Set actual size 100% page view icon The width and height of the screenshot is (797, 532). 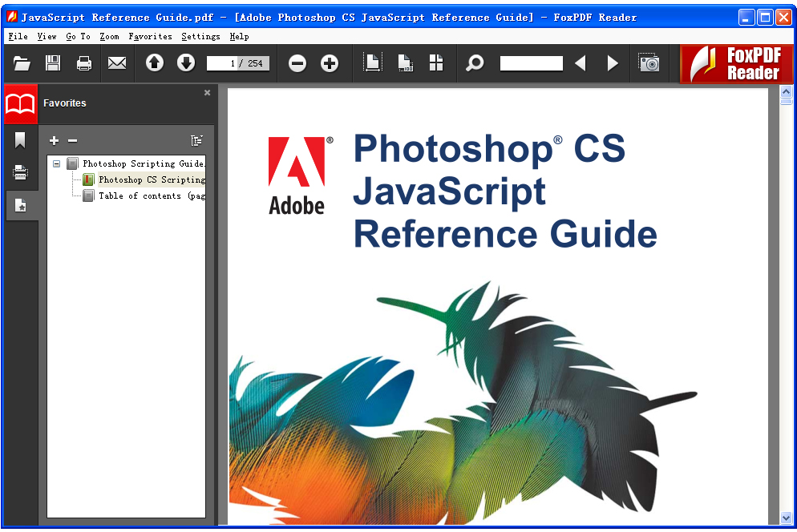tap(405, 63)
